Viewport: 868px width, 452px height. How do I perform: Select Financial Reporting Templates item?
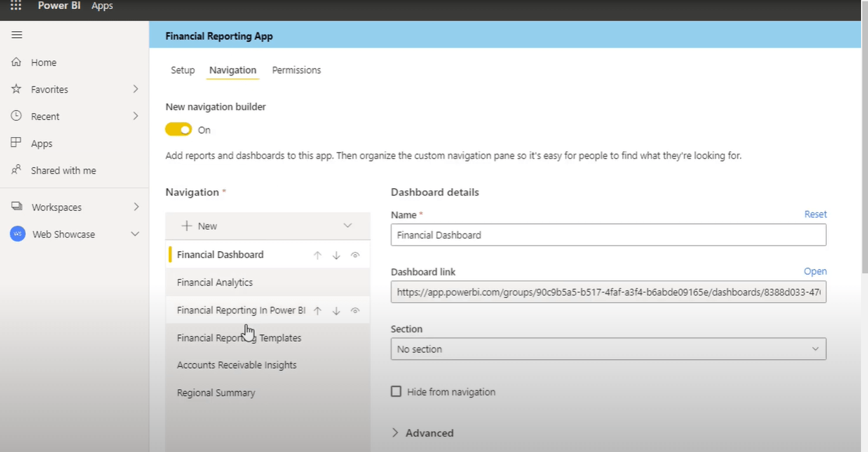[x=268, y=338]
